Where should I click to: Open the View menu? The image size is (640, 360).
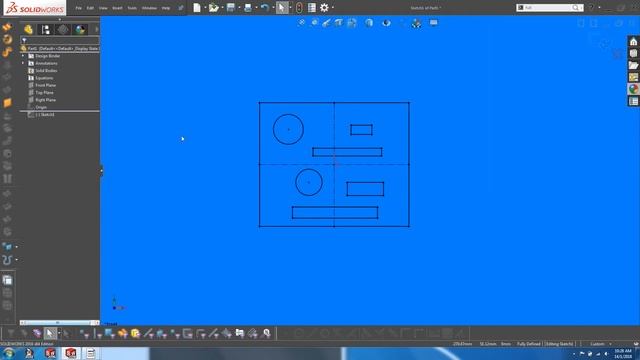[x=103, y=8]
